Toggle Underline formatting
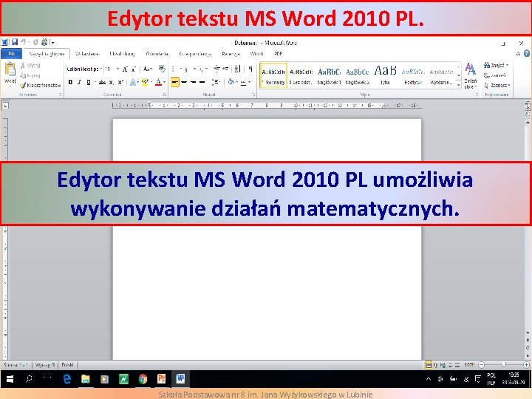 [89, 82]
